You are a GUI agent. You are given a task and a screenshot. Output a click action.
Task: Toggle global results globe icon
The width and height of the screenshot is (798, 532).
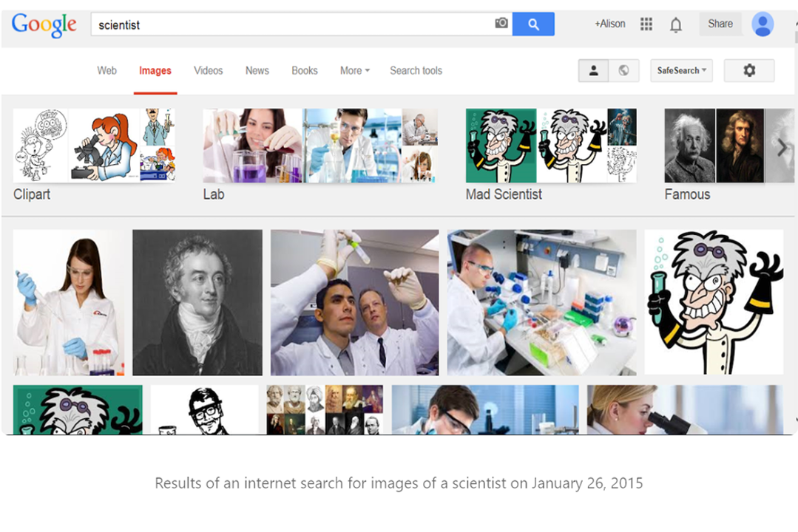click(624, 70)
